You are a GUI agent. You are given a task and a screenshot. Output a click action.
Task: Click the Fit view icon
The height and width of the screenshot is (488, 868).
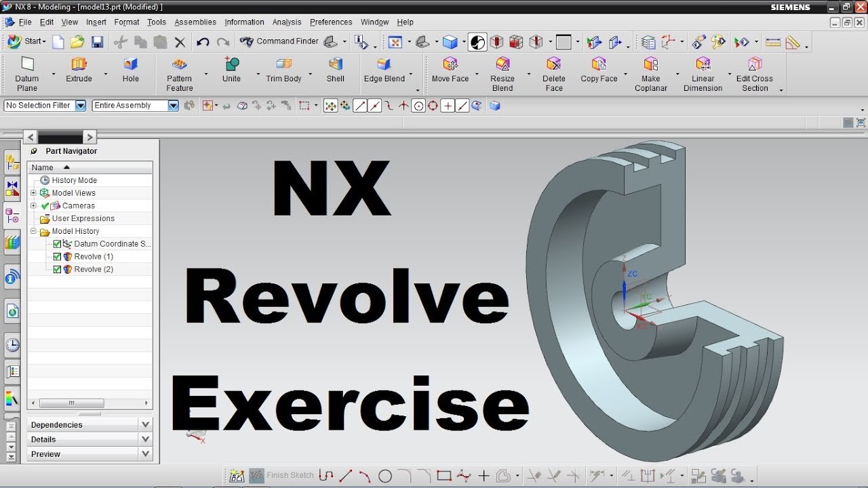pyautogui.click(x=395, y=42)
